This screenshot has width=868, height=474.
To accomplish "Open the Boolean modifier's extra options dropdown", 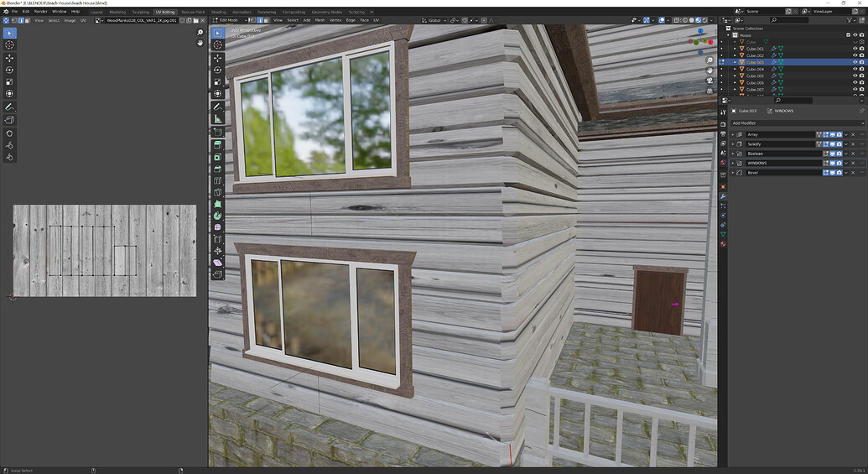I will [846, 154].
